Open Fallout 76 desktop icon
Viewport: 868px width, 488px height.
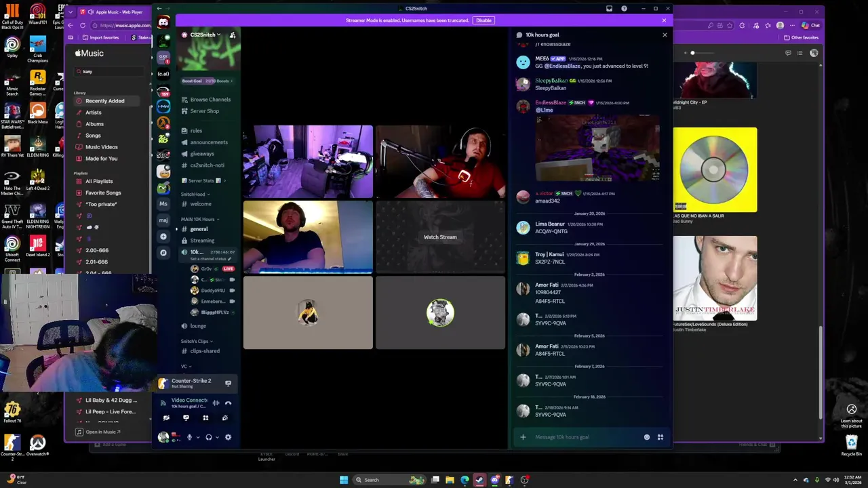tap(12, 413)
